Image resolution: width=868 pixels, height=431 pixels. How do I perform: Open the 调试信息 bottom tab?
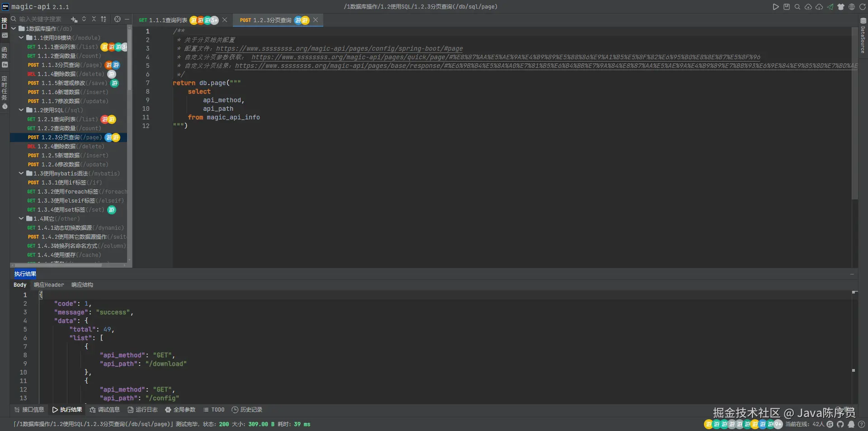[105, 410]
